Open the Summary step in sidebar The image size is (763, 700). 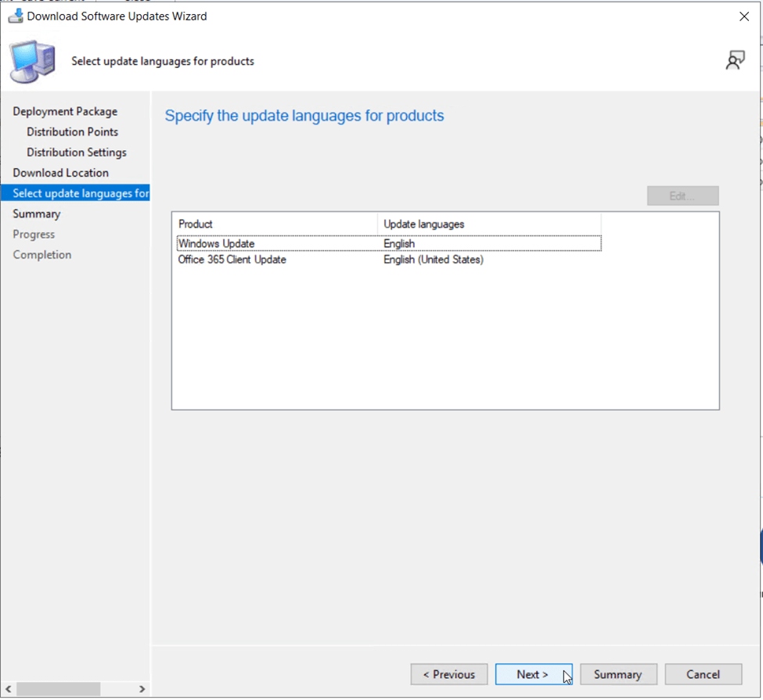click(36, 214)
